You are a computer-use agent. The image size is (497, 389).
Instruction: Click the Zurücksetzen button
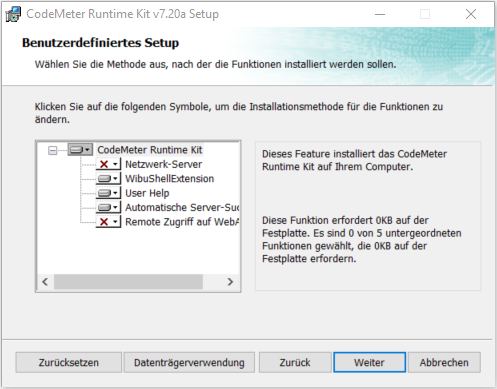[69, 362]
